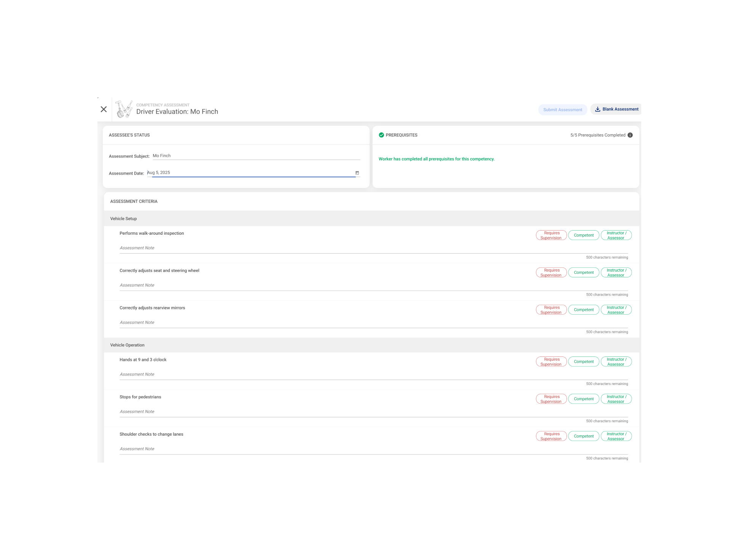
Task: Select Requires Supervision for Hands at 9 and 3
Action: pyautogui.click(x=551, y=361)
